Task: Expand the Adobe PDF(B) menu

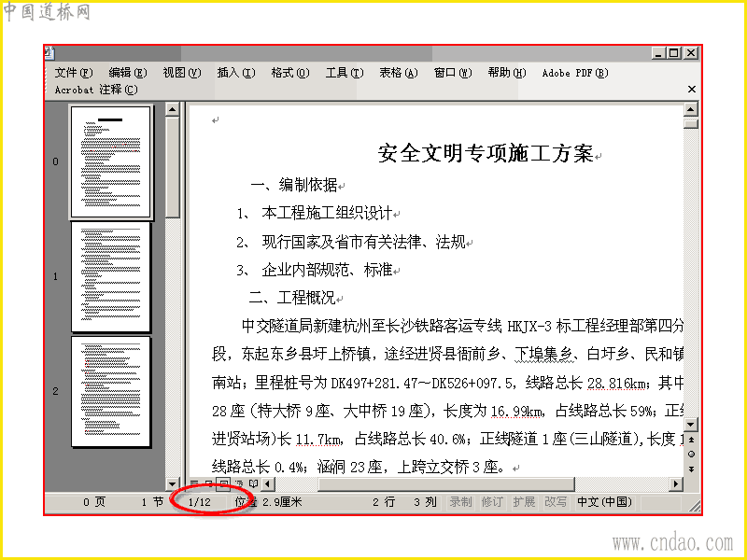Action: point(575,73)
